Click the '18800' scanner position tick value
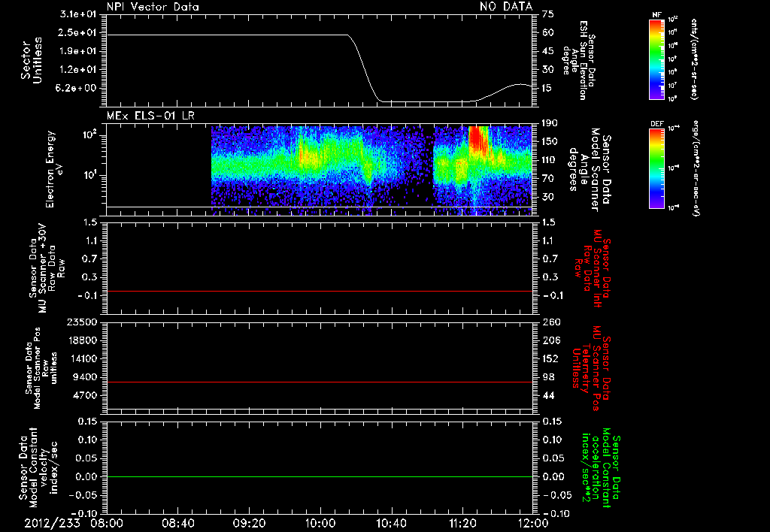Screen dimensions: 770x532 (82, 340)
